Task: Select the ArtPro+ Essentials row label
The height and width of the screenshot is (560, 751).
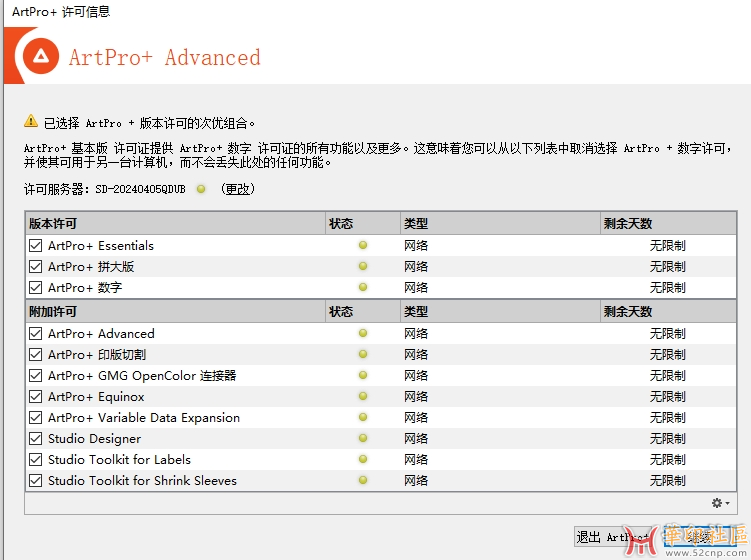Action: coord(101,246)
